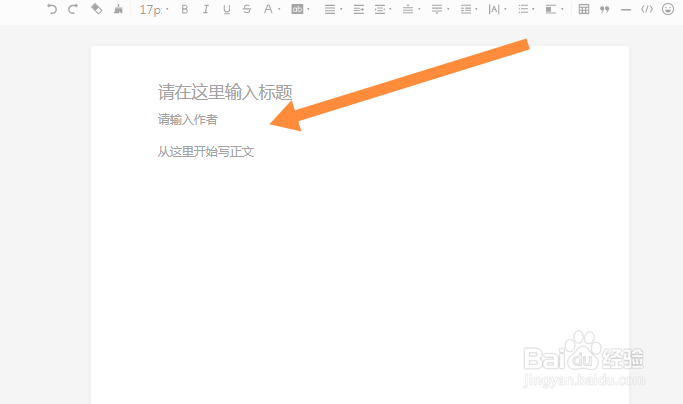Click the title field '请在这里输入标题'
This screenshot has height=404, width=683.
click(225, 92)
